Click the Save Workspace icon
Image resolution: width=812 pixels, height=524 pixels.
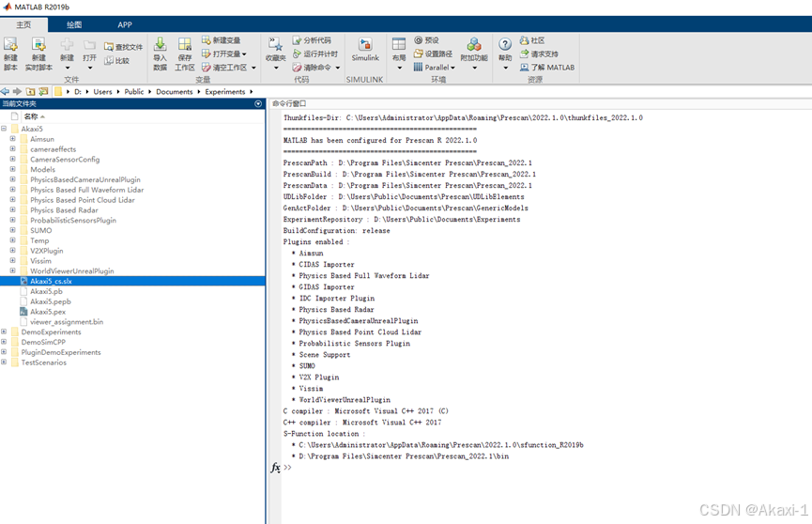click(184, 44)
